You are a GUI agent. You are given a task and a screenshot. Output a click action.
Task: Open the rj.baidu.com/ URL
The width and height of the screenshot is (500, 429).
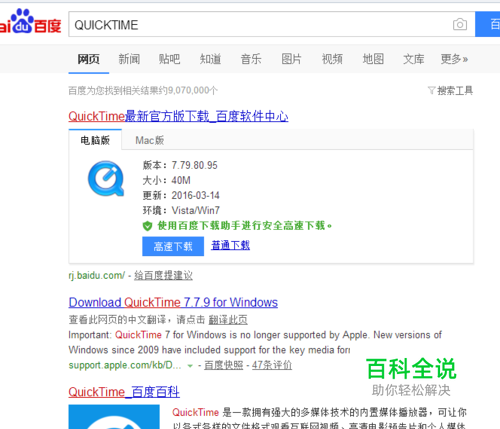[97, 275]
